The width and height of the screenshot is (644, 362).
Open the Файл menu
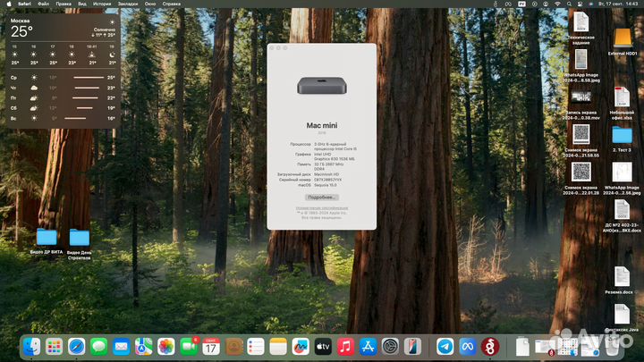[x=43, y=4]
